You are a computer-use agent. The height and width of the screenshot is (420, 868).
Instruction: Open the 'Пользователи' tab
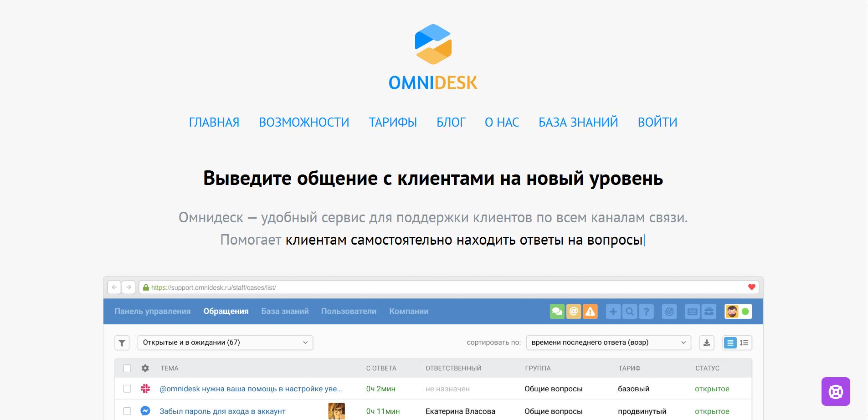tap(349, 311)
